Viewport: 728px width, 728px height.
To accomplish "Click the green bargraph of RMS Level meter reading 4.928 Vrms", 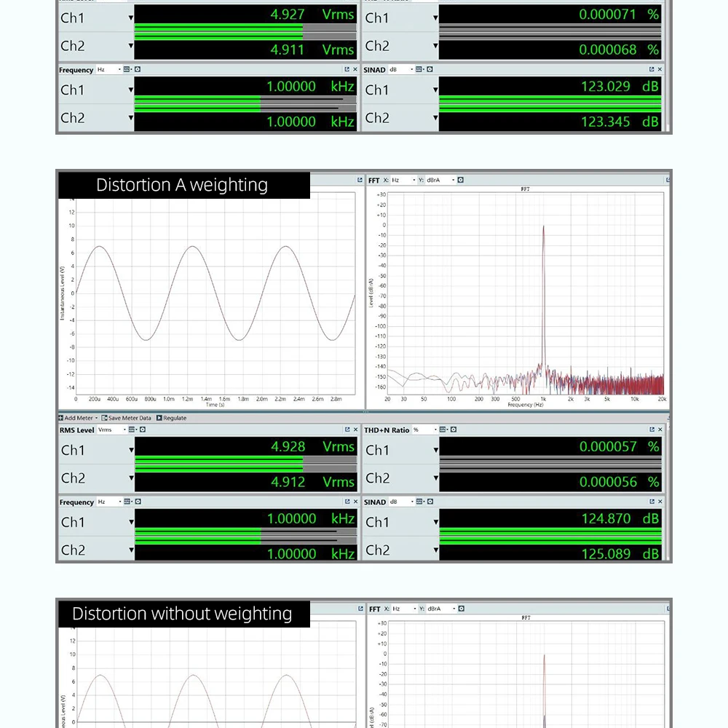I will tap(218, 464).
